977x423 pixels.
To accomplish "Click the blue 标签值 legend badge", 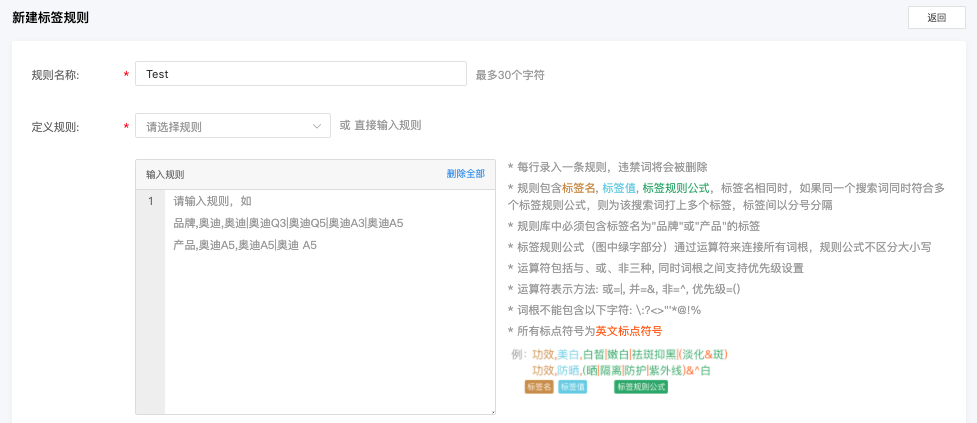I will 572,386.
